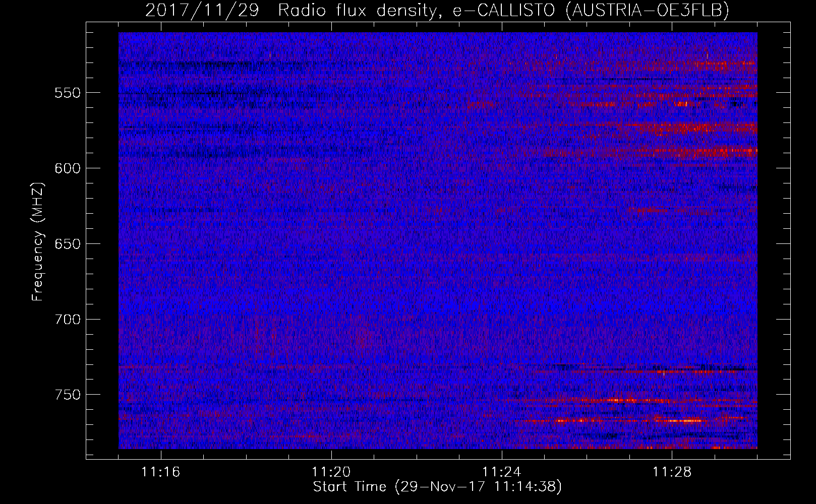Click the 11:20 time tick label
The image size is (816, 504).
pyautogui.click(x=331, y=472)
